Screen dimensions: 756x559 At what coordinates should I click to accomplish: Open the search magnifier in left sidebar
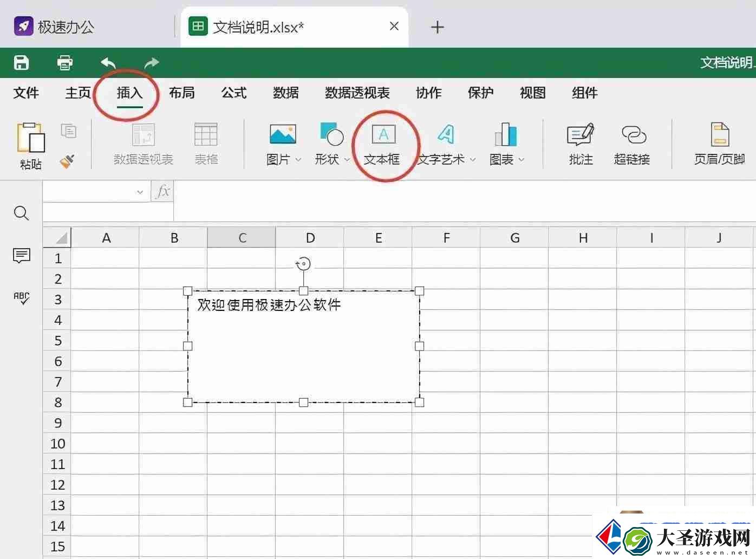[21, 213]
